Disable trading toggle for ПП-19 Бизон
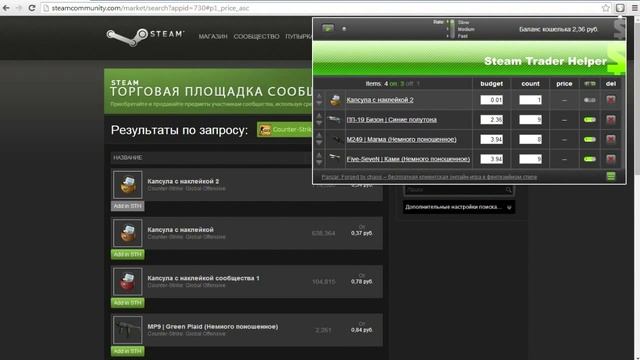 click(x=589, y=120)
